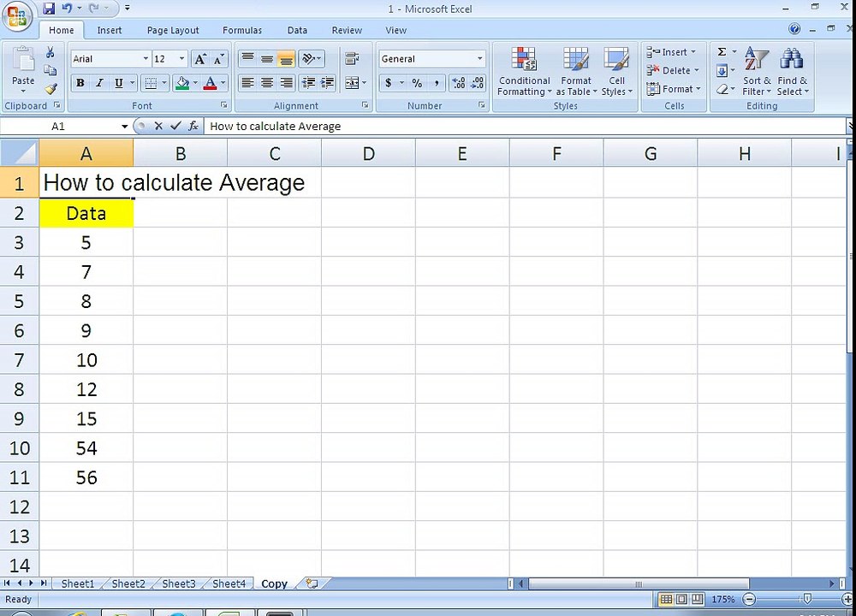Open the Page Layout ribbon tab
The width and height of the screenshot is (856, 616).
tap(173, 31)
